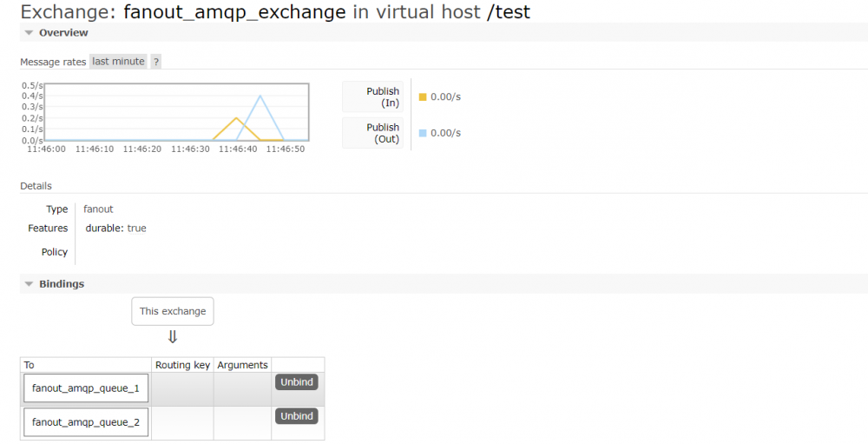Click the Publish (In) legend label
Screen dimensions: 868x444
[373, 97]
